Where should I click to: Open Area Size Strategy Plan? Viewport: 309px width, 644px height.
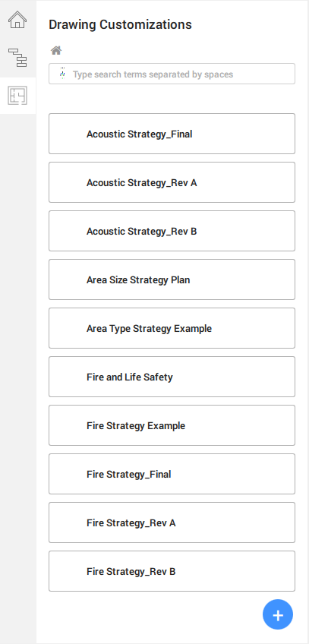[x=172, y=279]
